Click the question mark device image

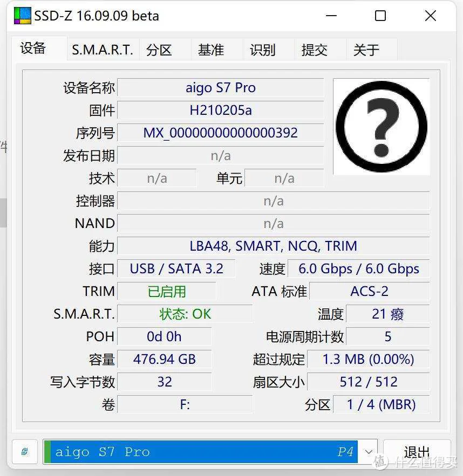(x=382, y=127)
